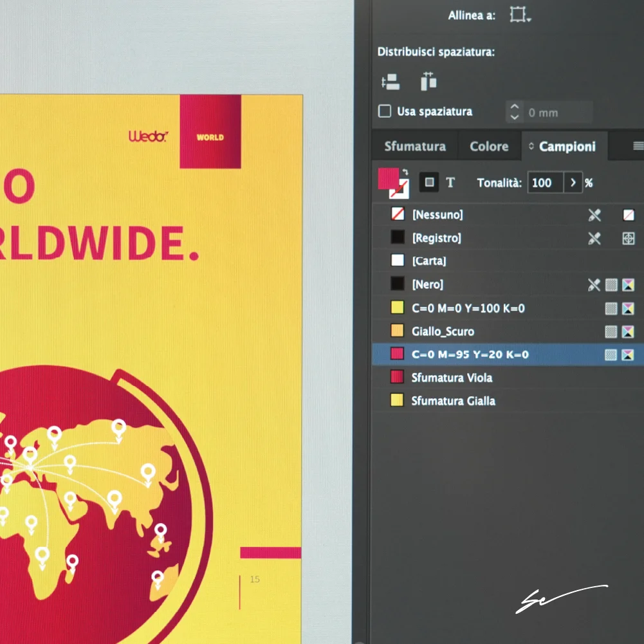Open the Campioni panel menu
This screenshot has height=644, width=644.
[638, 146]
